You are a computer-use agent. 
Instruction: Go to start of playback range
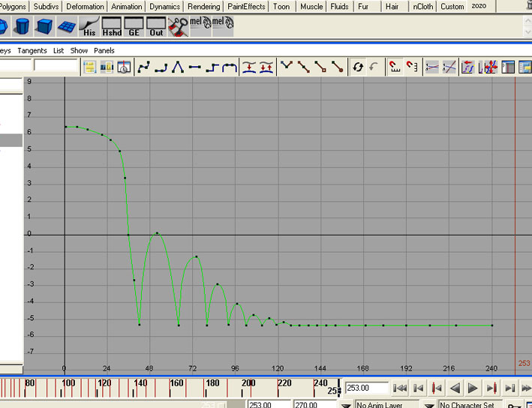click(x=400, y=388)
